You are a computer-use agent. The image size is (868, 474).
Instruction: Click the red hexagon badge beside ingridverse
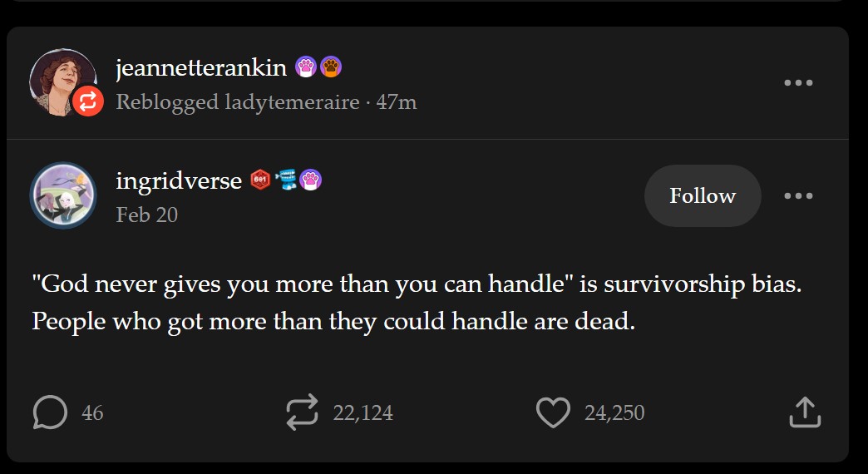click(260, 180)
